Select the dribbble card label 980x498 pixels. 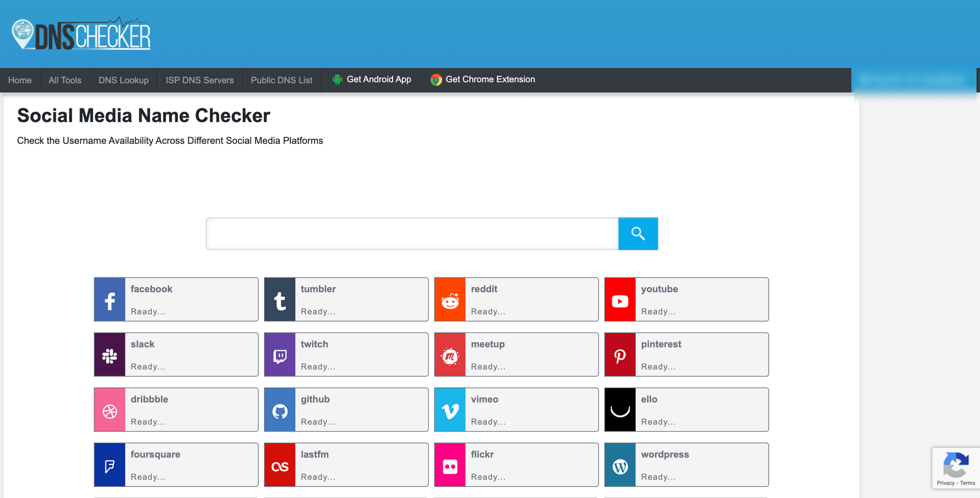[149, 399]
